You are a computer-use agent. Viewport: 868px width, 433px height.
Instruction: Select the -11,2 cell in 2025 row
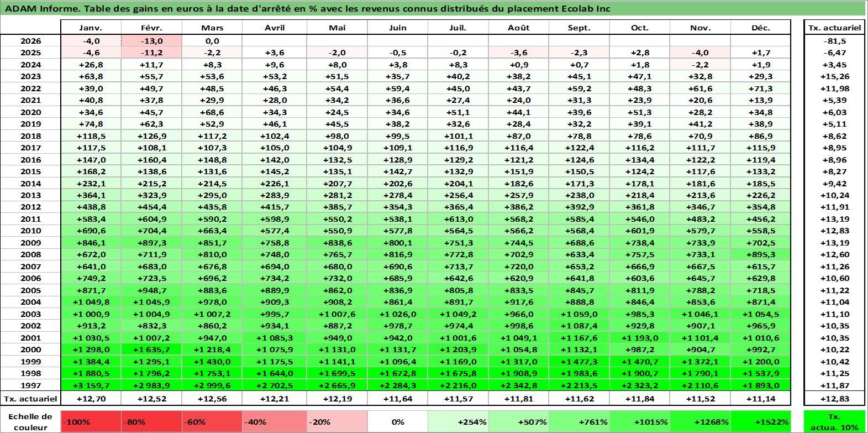(x=151, y=53)
